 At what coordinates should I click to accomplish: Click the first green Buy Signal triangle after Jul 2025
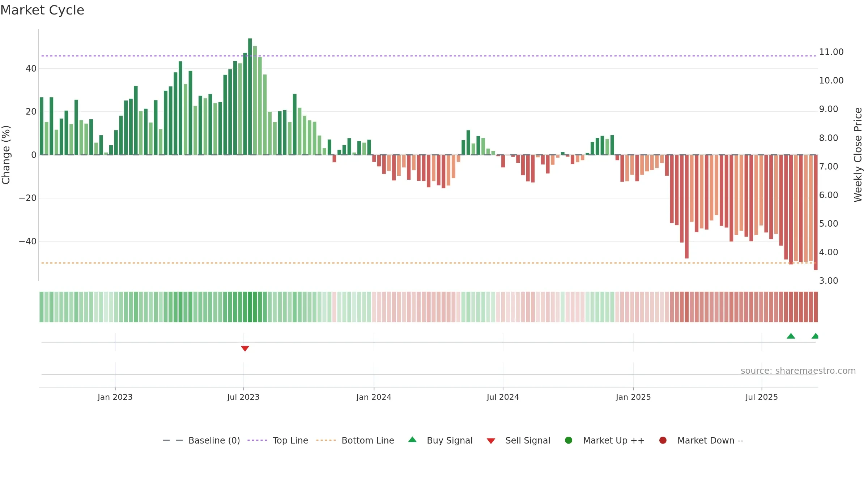click(791, 336)
